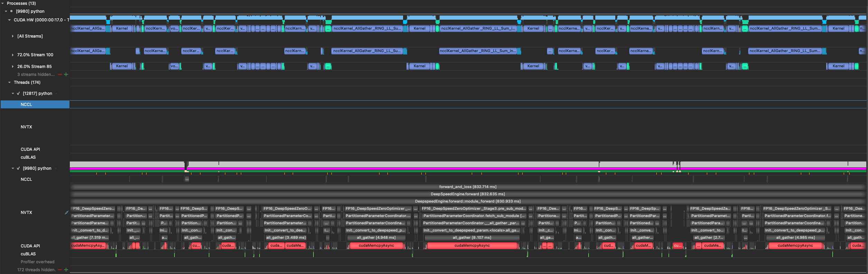Click the '3 streams hidden...' text
The height and width of the screenshot is (274, 868).
[x=36, y=75]
